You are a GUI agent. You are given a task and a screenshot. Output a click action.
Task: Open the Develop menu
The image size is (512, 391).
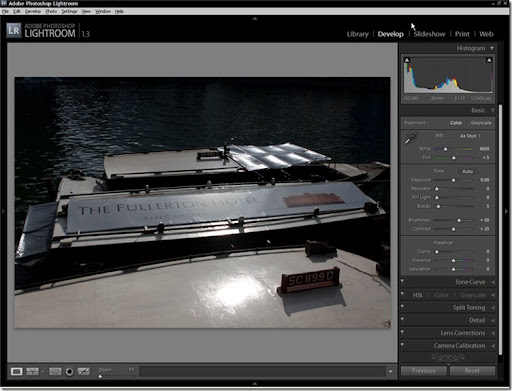tap(33, 11)
